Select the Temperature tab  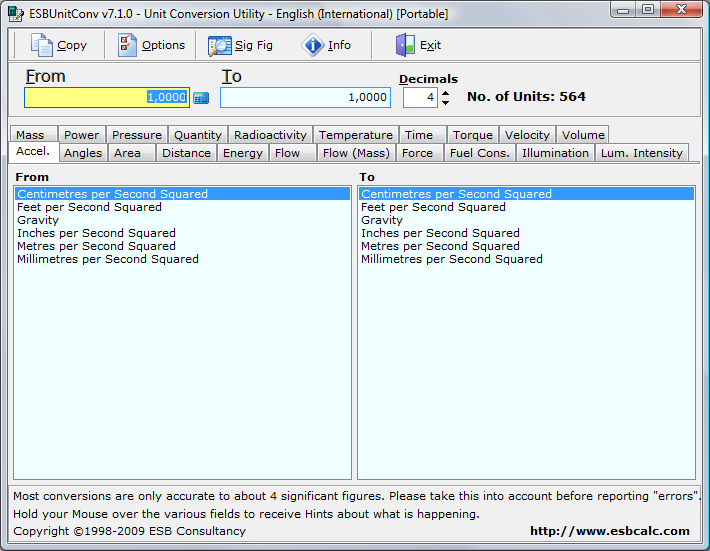pos(355,134)
